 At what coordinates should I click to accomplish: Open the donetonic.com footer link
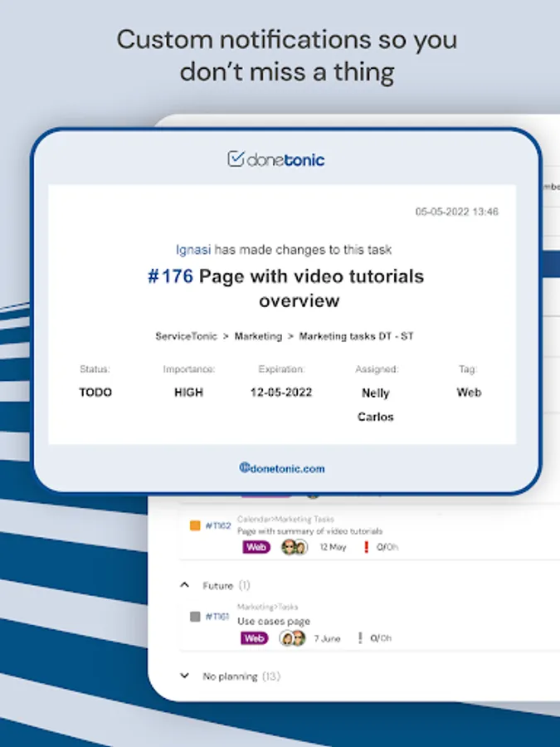tap(282, 468)
